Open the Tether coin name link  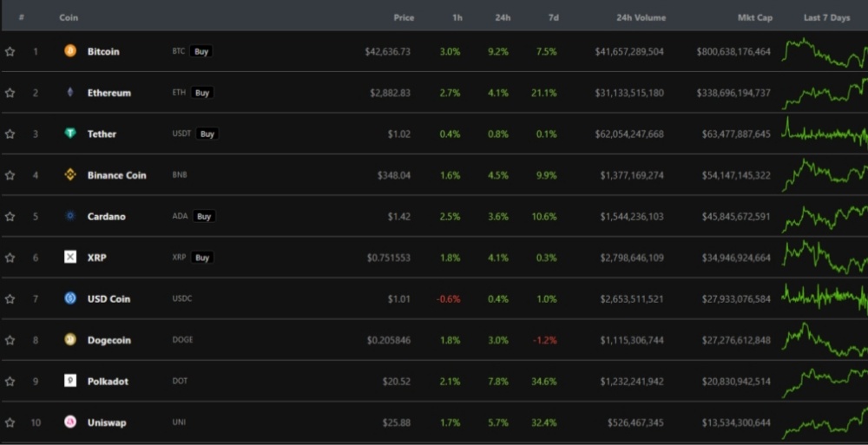[x=102, y=134]
